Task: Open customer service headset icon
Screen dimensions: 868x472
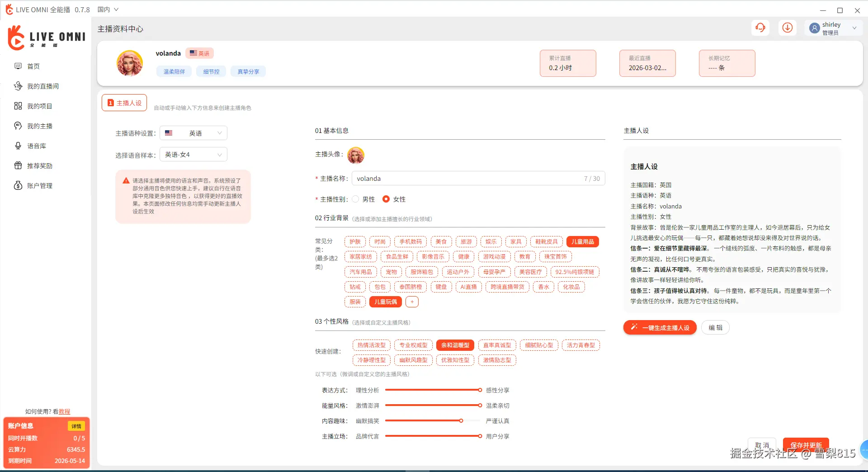Action: 760,28
